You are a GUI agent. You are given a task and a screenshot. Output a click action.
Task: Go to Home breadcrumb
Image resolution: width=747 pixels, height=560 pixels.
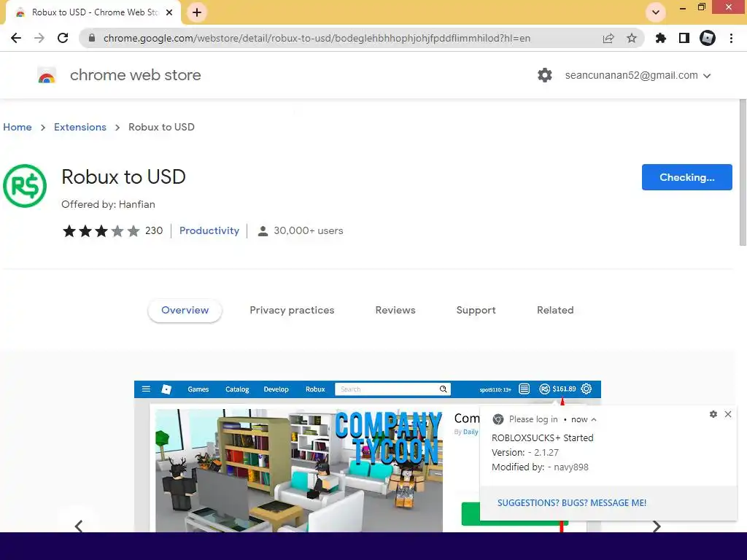point(18,127)
